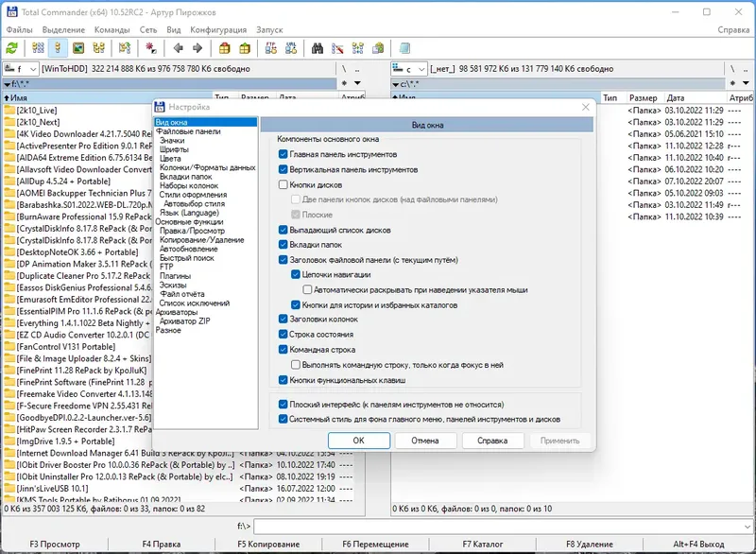This screenshot has height=554, width=756.
Task: Toggle 'Выпадающий список дисков' checkbox
Action: [x=283, y=230]
